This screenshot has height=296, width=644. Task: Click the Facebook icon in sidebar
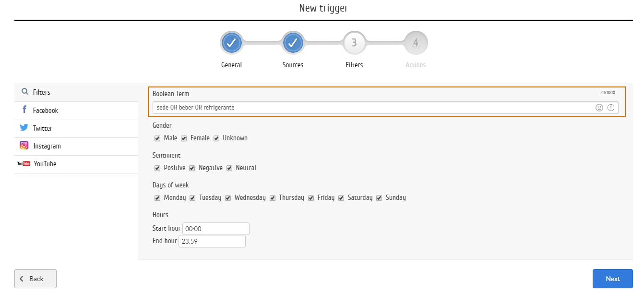[x=24, y=110]
